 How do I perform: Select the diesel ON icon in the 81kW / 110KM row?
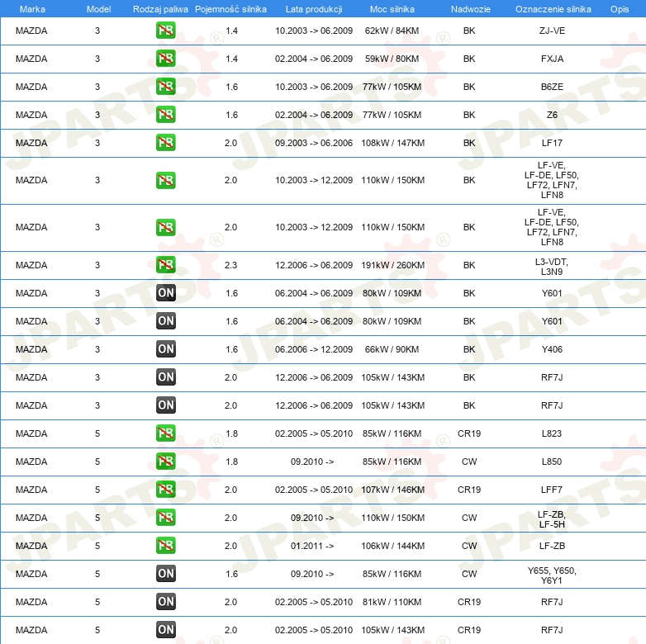(165, 602)
